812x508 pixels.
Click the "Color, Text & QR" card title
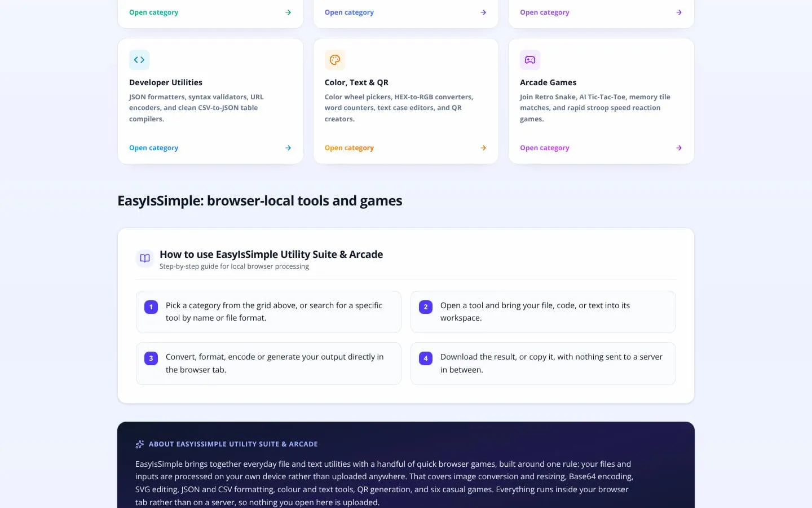[x=356, y=82]
